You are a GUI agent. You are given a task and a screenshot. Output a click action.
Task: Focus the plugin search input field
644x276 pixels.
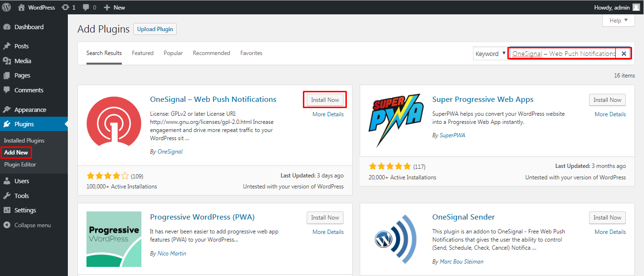pos(564,54)
